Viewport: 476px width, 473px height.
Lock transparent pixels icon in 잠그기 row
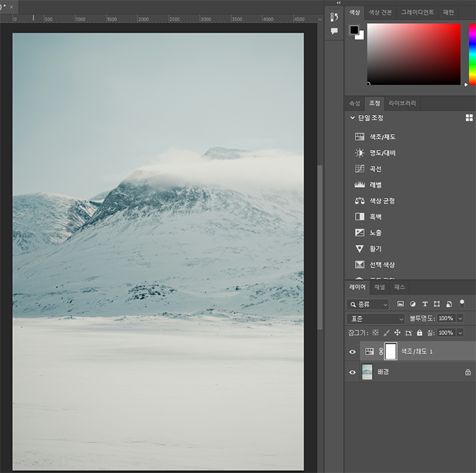point(375,333)
